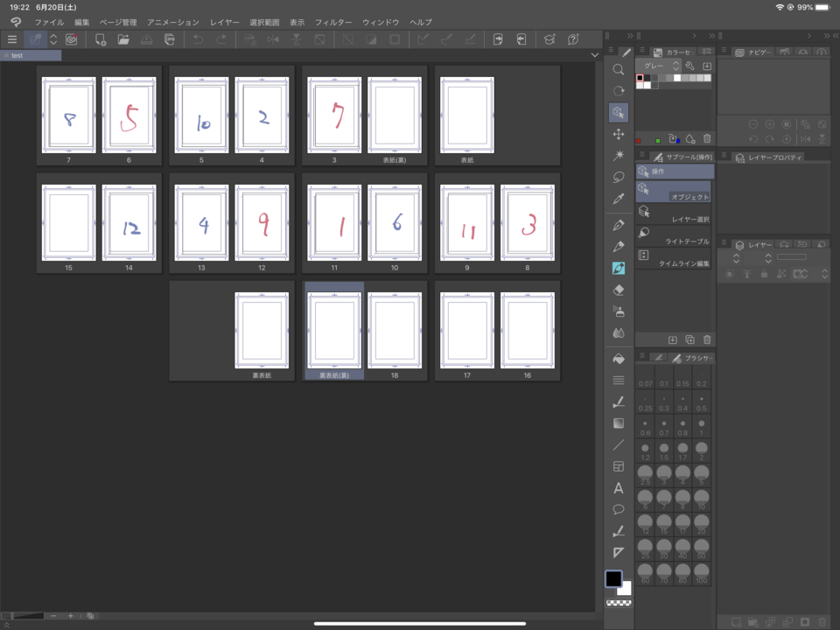
Task: Click the New file toolbar icon
Action: tap(100, 39)
